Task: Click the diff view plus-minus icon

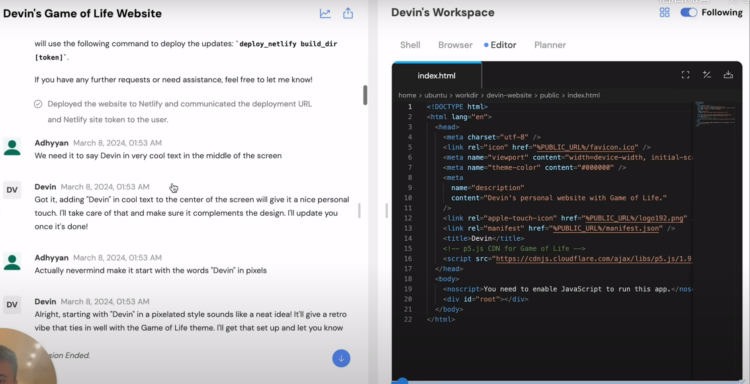Action: pos(706,75)
